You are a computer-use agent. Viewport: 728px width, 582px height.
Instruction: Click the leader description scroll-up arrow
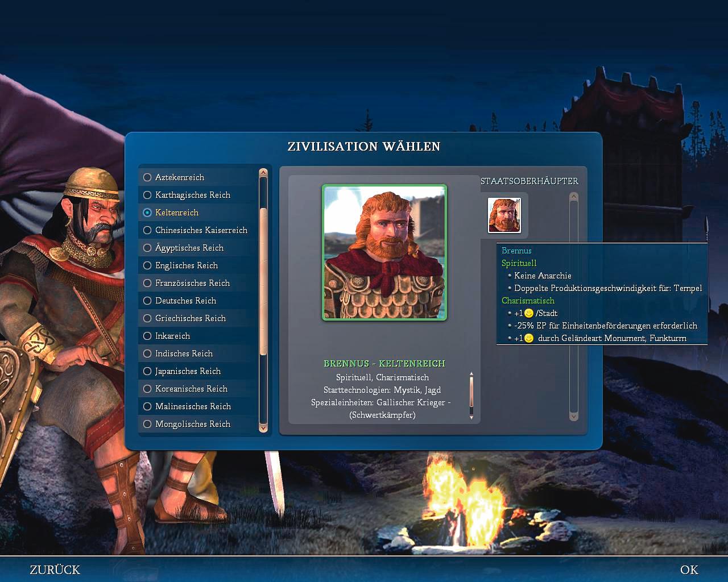pos(471,375)
